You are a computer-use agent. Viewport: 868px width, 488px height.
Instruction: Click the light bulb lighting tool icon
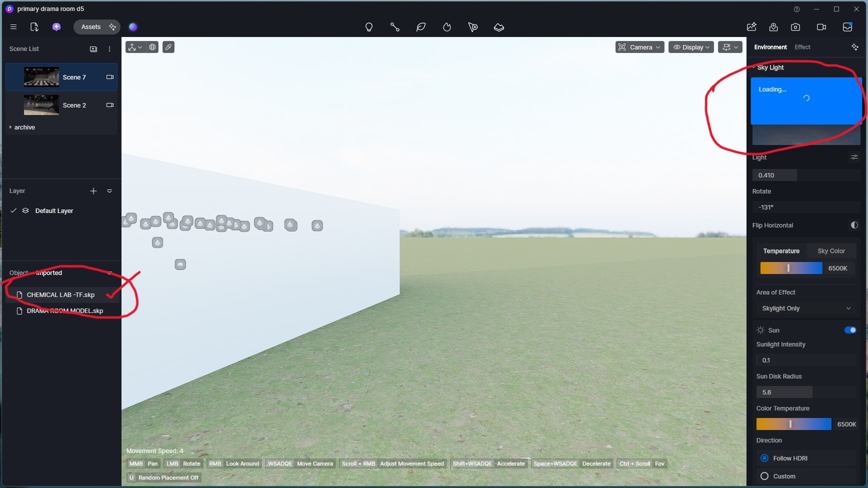[369, 27]
